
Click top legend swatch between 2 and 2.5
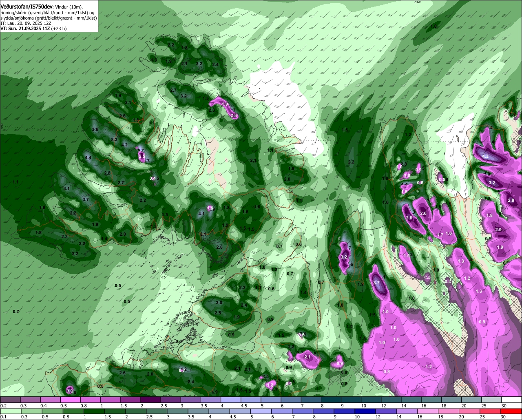pos(150,400)
